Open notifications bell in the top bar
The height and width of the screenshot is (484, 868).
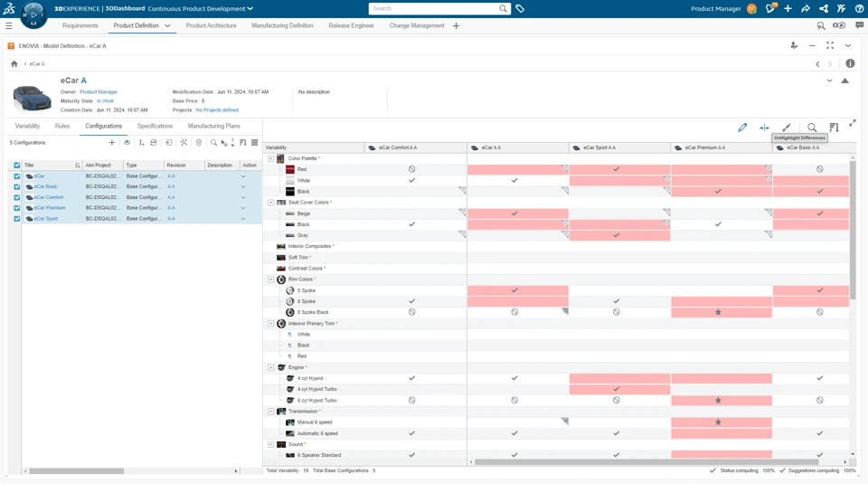(769, 8)
